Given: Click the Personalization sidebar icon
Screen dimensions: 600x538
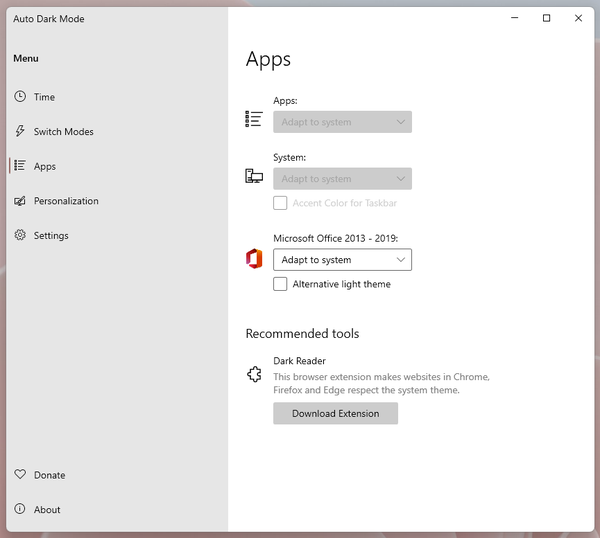Looking at the screenshot, I should (20, 201).
